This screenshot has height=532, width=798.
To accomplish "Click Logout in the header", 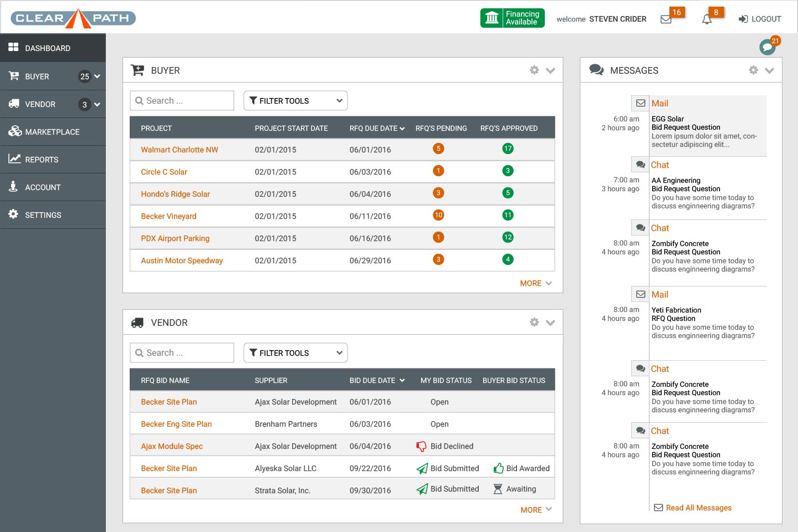I will 760,19.
